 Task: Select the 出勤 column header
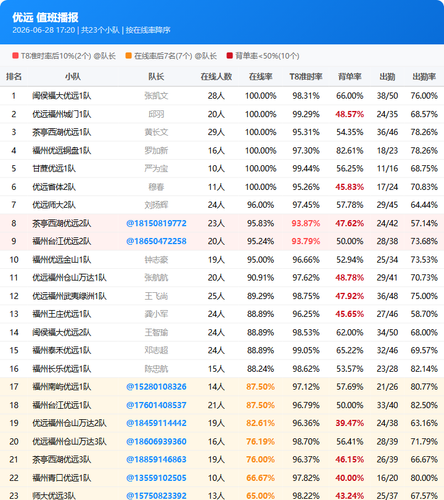[x=387, y=77]
